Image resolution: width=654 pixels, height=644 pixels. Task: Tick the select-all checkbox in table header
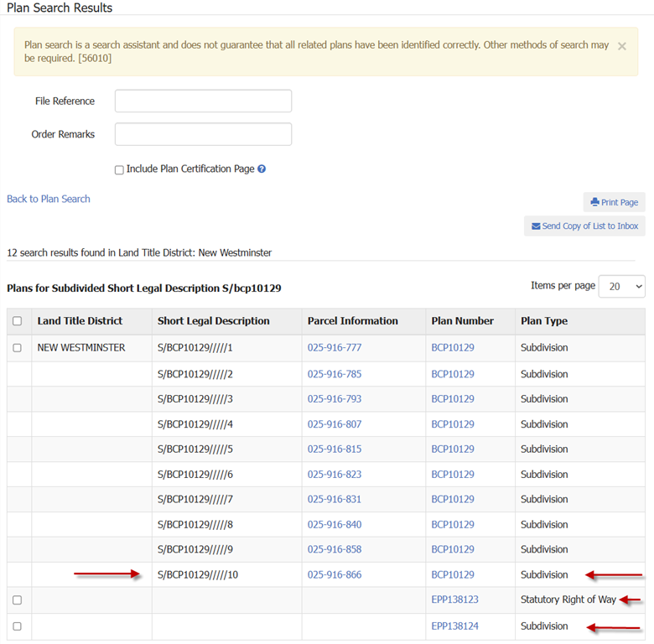pyautogui.click(x=17, y=321)
